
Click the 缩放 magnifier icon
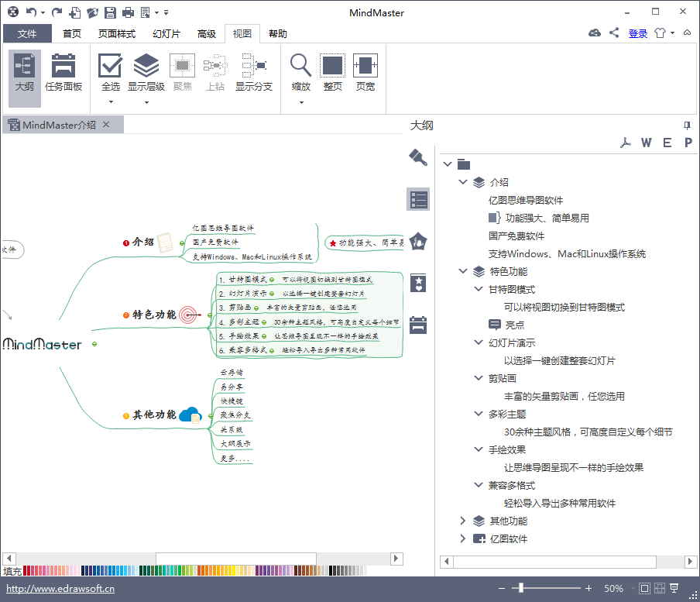301,66
